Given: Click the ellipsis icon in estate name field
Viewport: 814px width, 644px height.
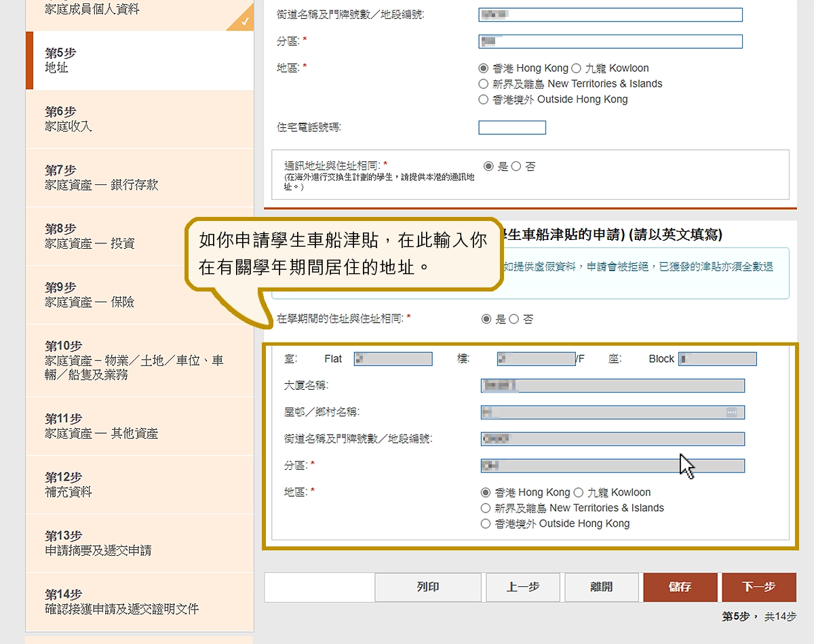Looking at the screenshot, I should pos(731,412).
